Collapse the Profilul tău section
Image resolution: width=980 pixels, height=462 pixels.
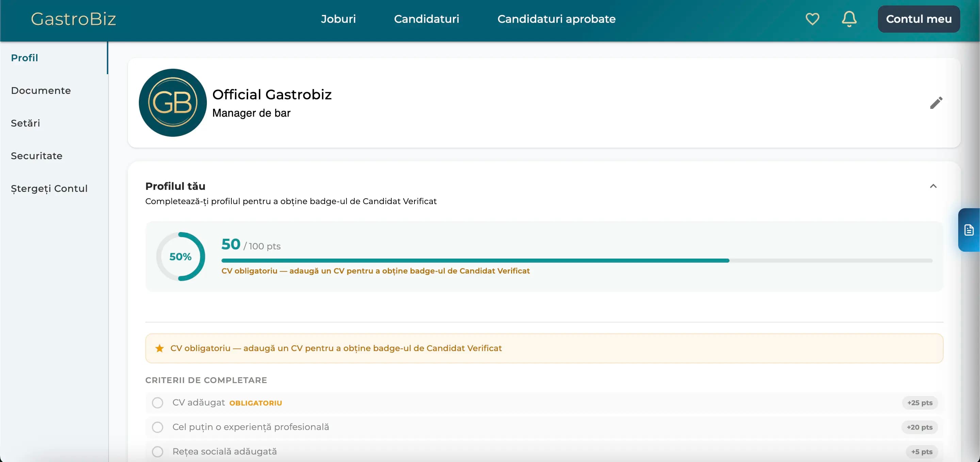933,186
